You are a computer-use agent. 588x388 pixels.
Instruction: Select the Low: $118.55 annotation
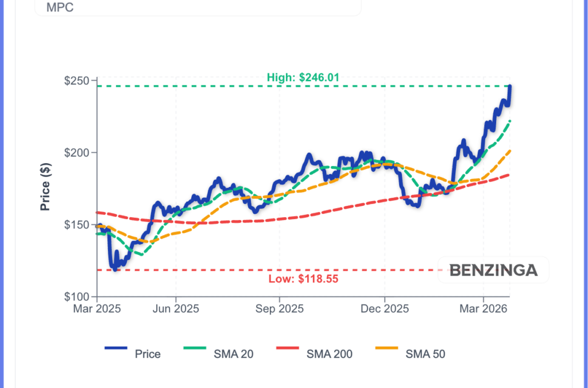tap(303, 279)
